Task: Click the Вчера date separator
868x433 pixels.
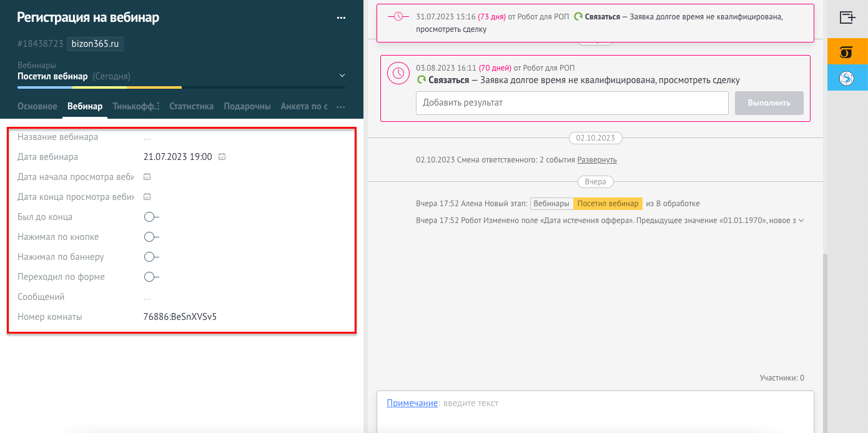Action: [x=595, y=182]
